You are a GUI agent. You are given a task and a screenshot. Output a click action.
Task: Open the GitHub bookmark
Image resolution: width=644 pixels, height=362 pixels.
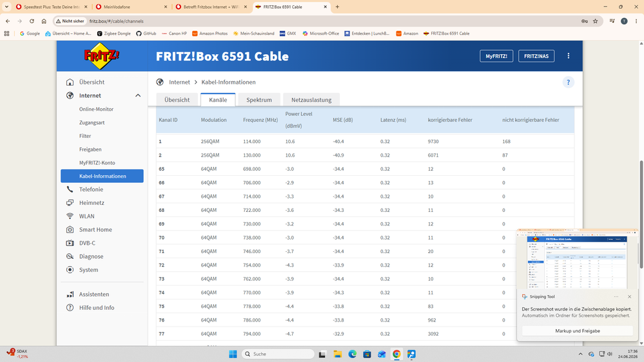point(146,33)
